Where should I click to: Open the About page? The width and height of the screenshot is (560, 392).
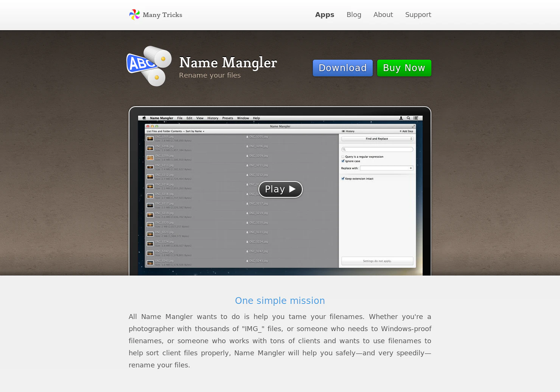point(383,15)
